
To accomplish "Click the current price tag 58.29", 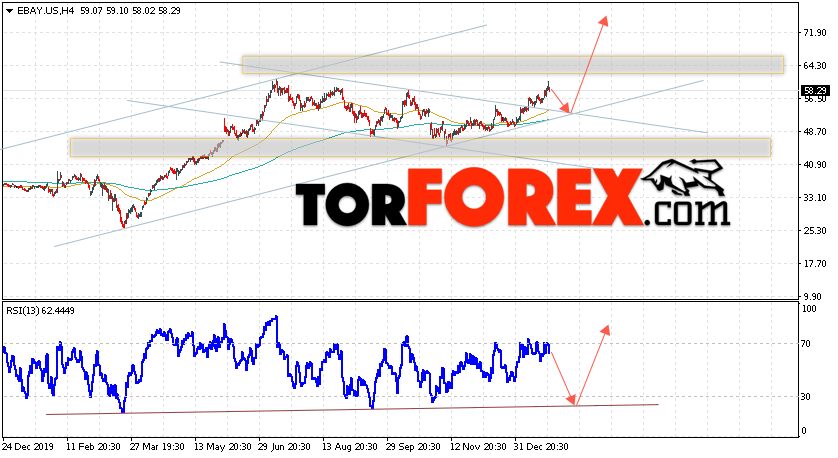I will tap(815, 91).
